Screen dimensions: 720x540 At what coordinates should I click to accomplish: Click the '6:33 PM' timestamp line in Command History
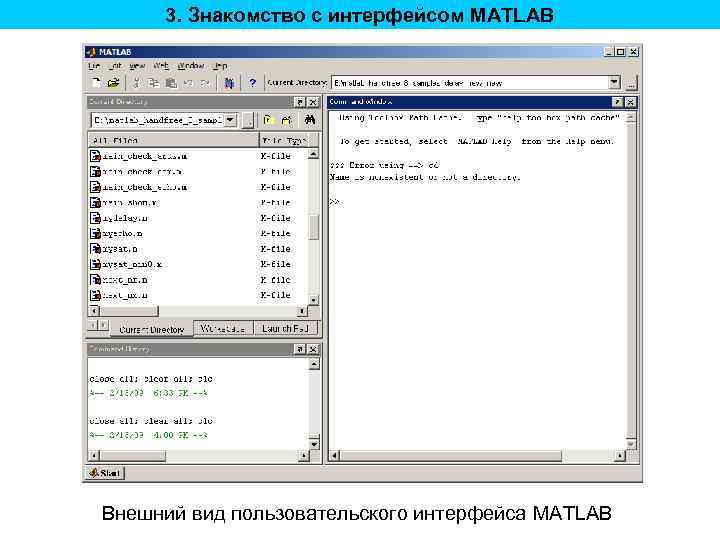click(x=148, y=393)
